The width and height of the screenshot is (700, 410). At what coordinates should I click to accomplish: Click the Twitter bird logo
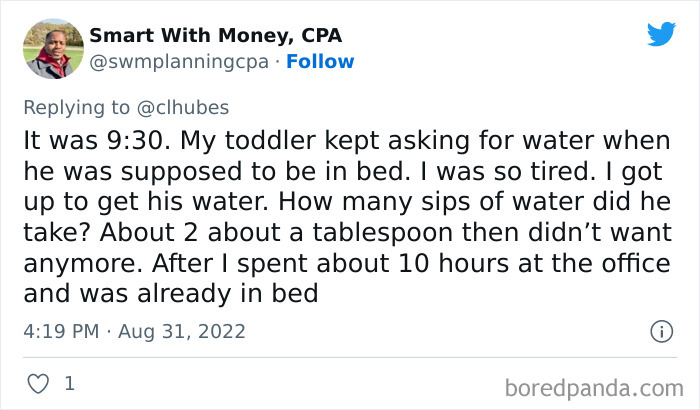(x=661, y=34)
